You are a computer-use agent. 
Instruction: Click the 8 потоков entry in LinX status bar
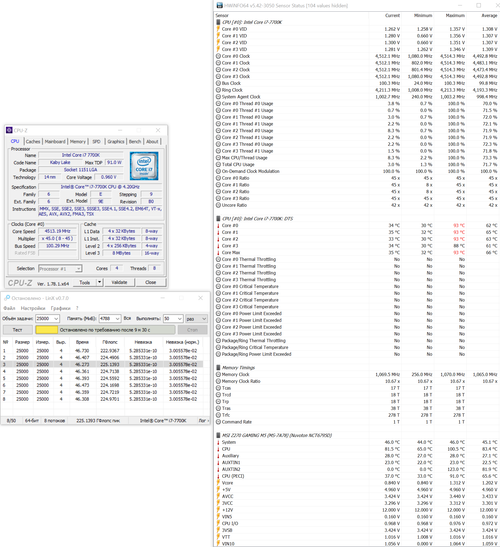(x=54, y=421)
